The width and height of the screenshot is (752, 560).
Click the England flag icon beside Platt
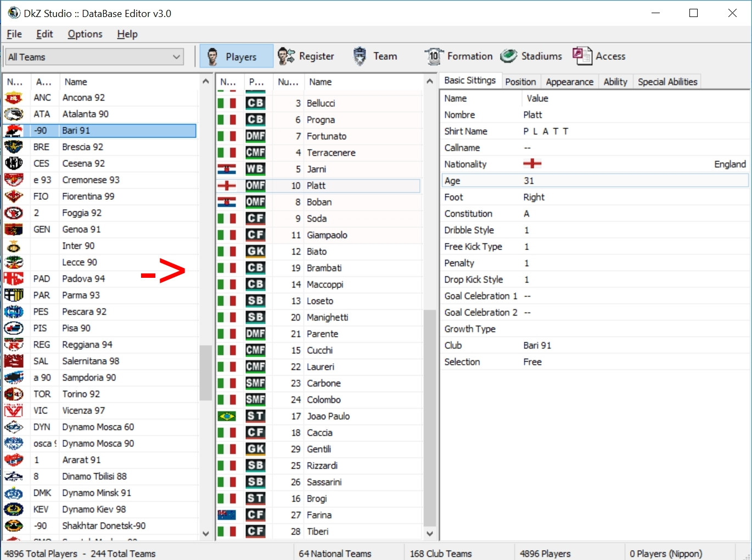(227, 186)
